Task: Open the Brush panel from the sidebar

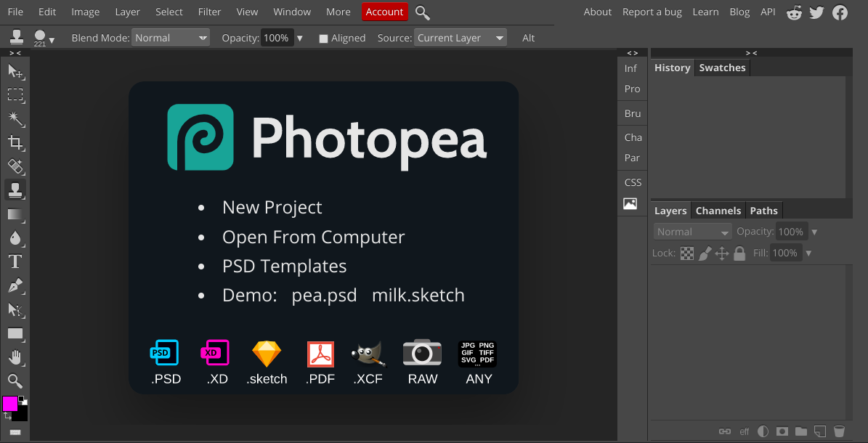Action: 632,113
